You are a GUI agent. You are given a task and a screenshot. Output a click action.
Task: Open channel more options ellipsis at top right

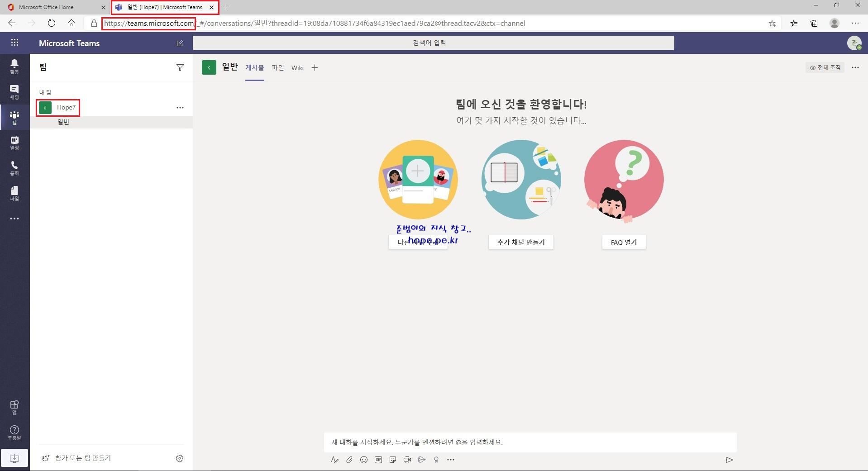855,67
